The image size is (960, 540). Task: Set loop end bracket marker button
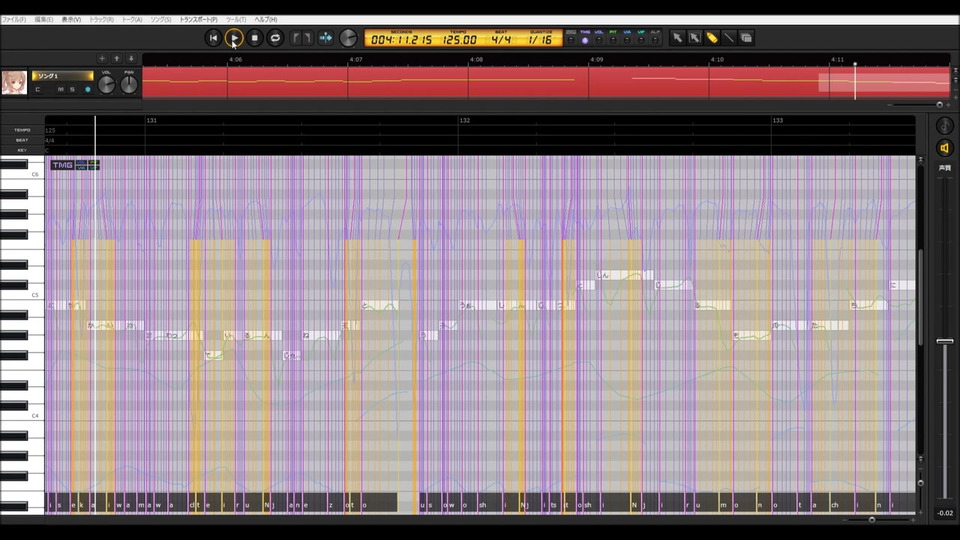(308, 38)
